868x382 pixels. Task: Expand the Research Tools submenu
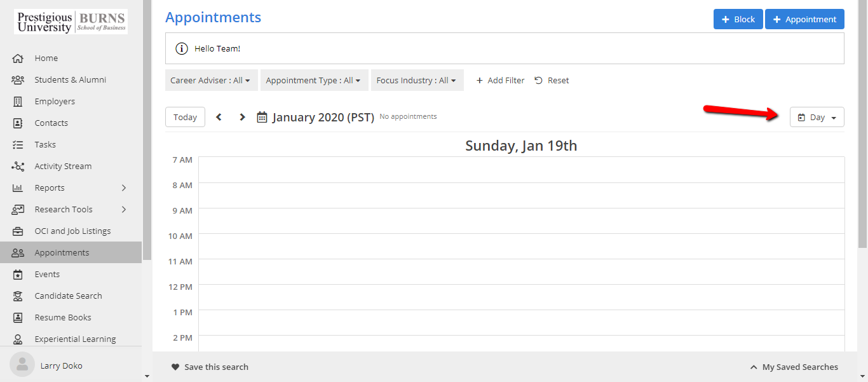click(x=124, y=210)
